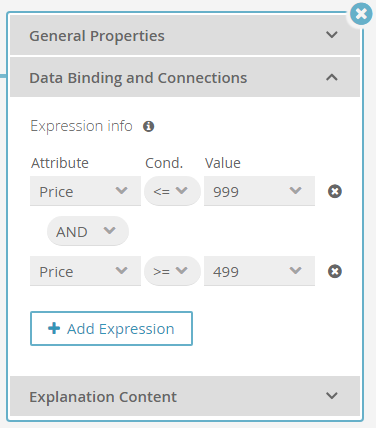Change the <= condition operator dropdown
The image size is (376, 428).
pos(172,191)
